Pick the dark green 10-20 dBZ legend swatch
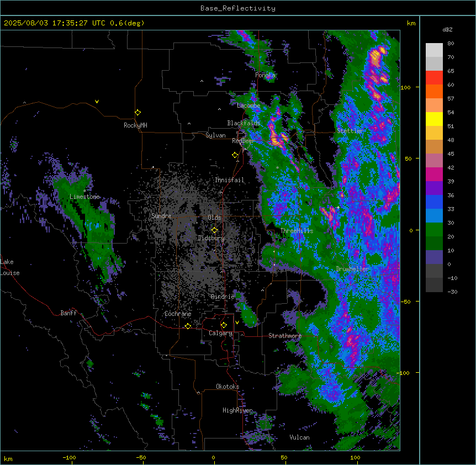476x465 pixels. (x=434, y=244)
